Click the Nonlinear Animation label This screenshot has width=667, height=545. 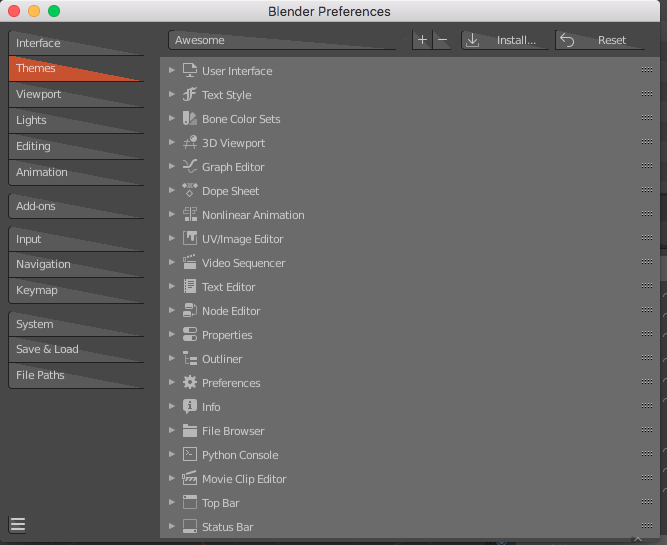coord(253,215)
